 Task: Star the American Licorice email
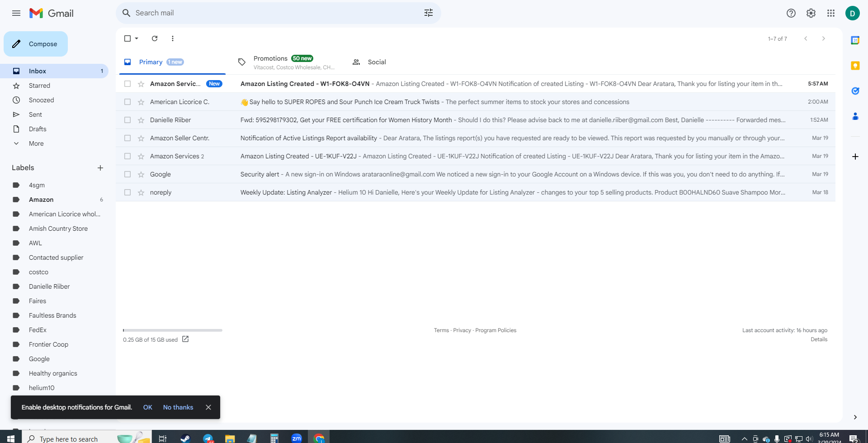tap(141, 102)
